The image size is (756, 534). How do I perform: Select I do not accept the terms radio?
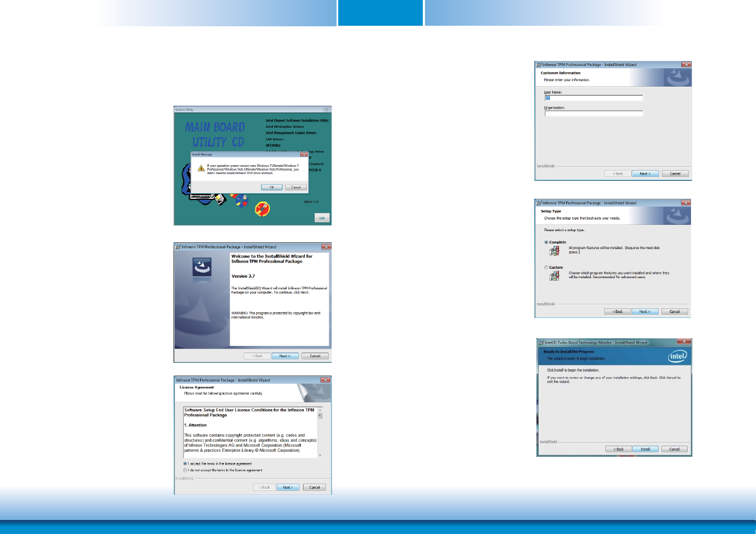(185, 470)
